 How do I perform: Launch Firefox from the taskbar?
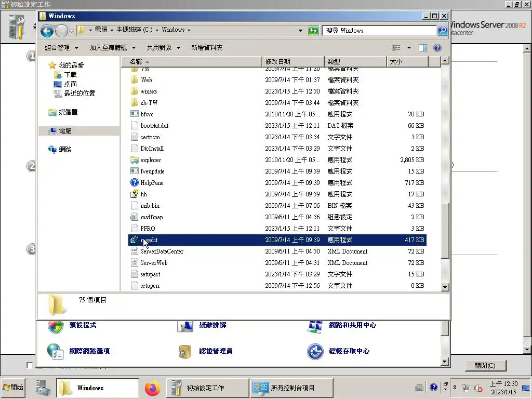click(x=153, y=388)
